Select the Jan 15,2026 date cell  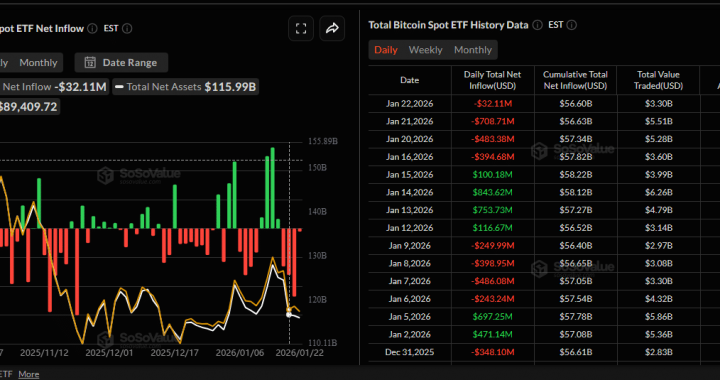tap(410, 174)
